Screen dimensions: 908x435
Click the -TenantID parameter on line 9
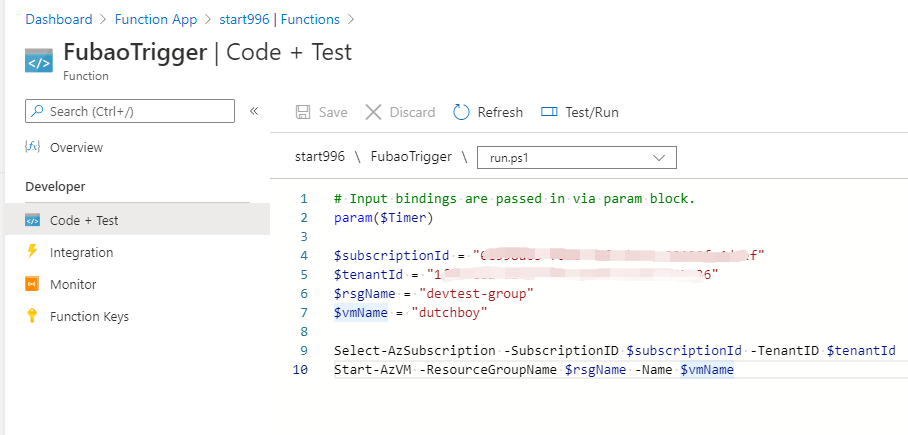coord(785,350)
